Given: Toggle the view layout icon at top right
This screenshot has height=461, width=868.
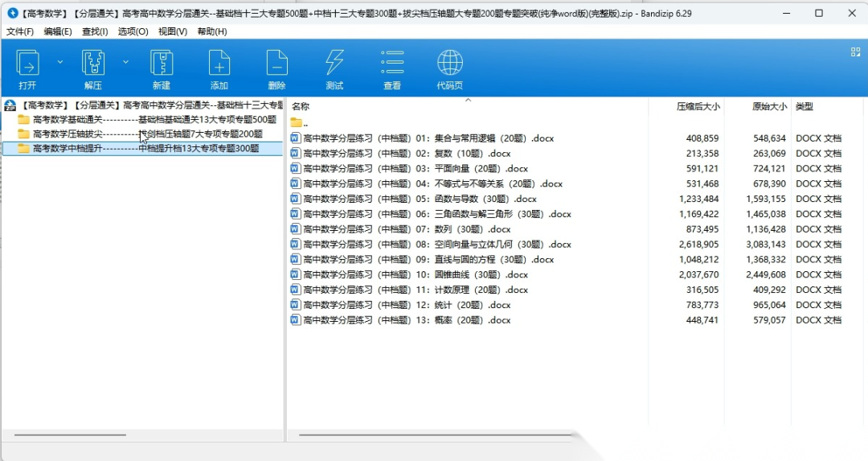Looking at the screenshot, I should 855,51.
